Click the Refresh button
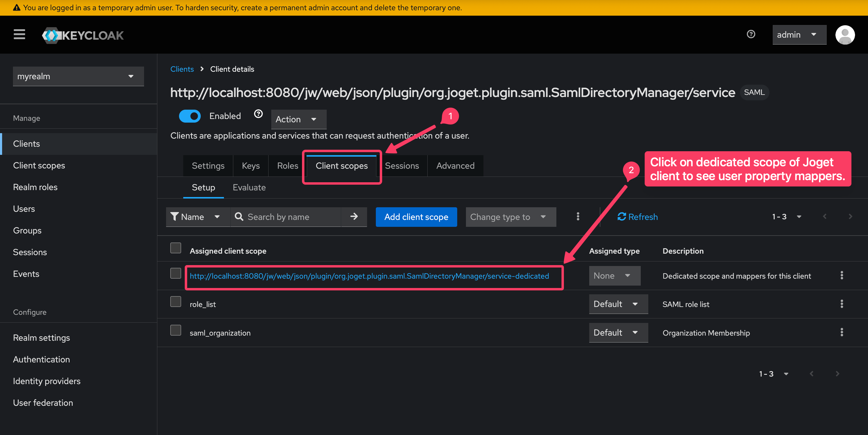868x435 pixels. pyautogui.click(x=637, y=217)
